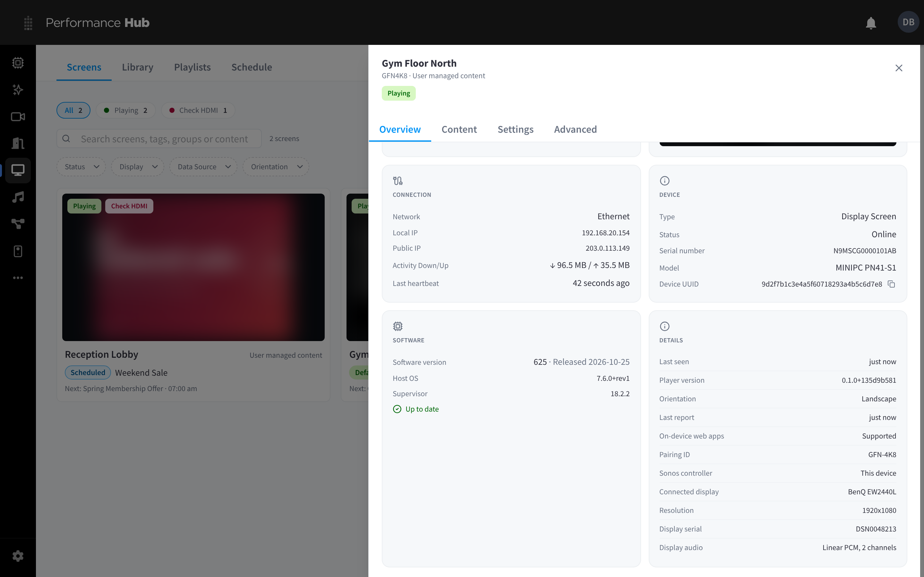
Task: Open the sparkle AI sidebar icon
Action: (x=18, y=90)
